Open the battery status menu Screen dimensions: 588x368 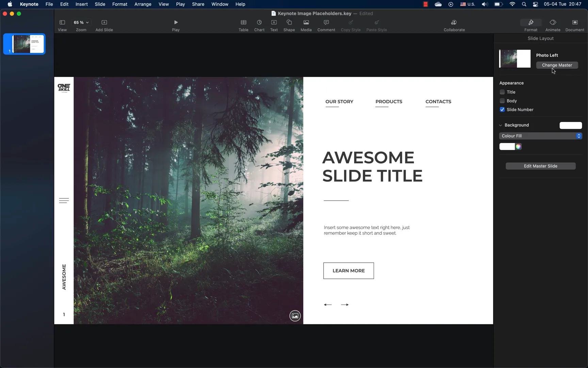tap(499, 4)
